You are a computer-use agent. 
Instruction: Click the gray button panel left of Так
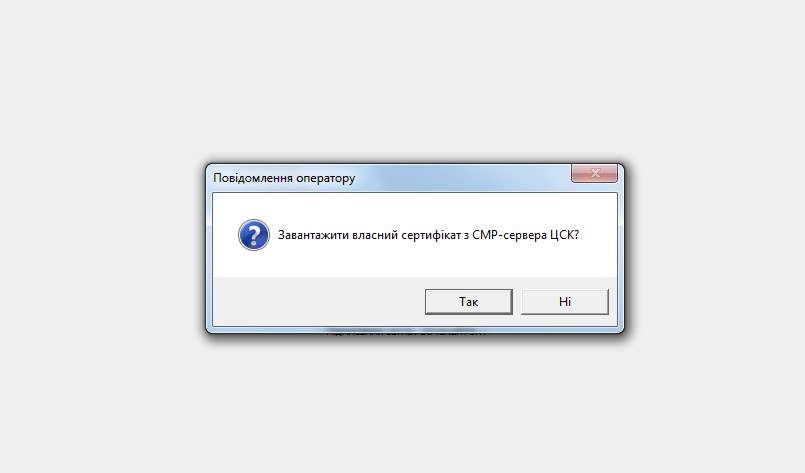click(x=318, y=301)
